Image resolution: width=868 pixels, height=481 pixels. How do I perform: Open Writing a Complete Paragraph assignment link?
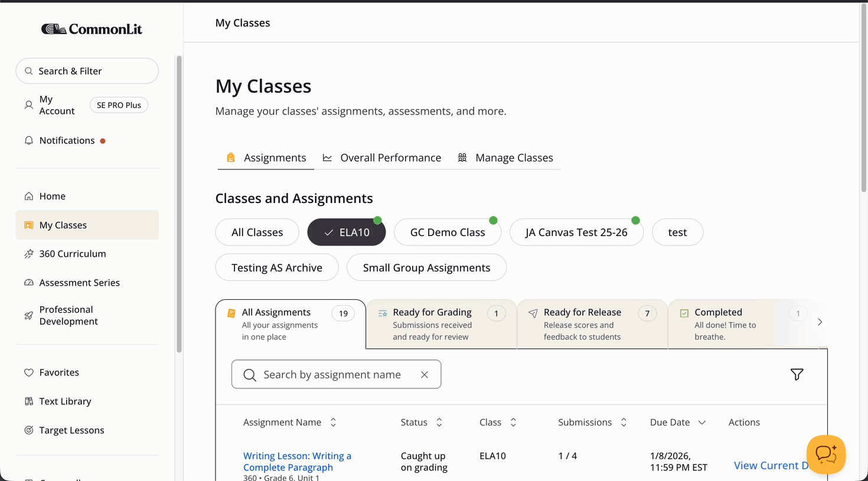click(x=297, y=462)
